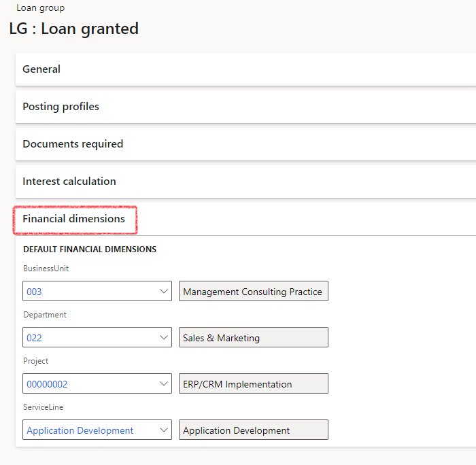Click the Loan group caption
Screen dimensions: 476x465
40,8
